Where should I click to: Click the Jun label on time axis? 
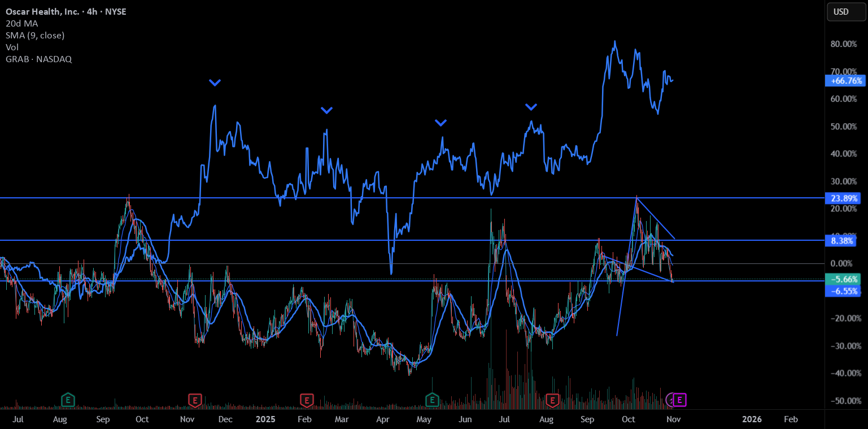pyautogui.click(x=465, y=419)
